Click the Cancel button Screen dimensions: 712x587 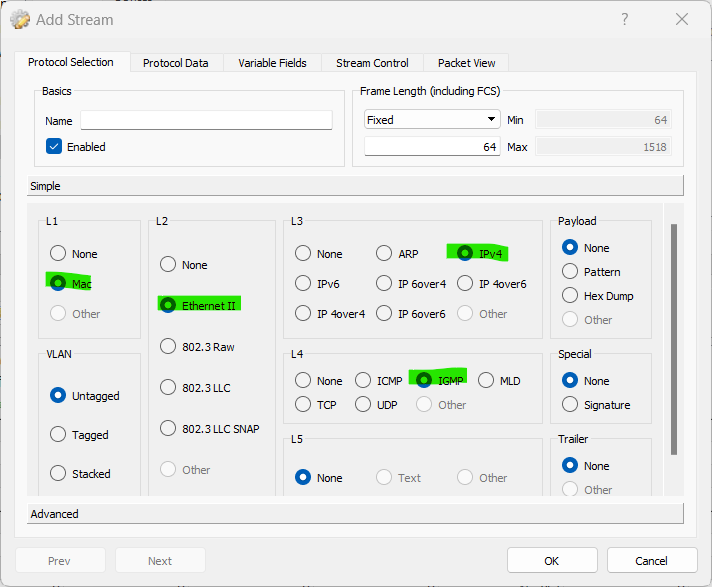tap(652, 561)
